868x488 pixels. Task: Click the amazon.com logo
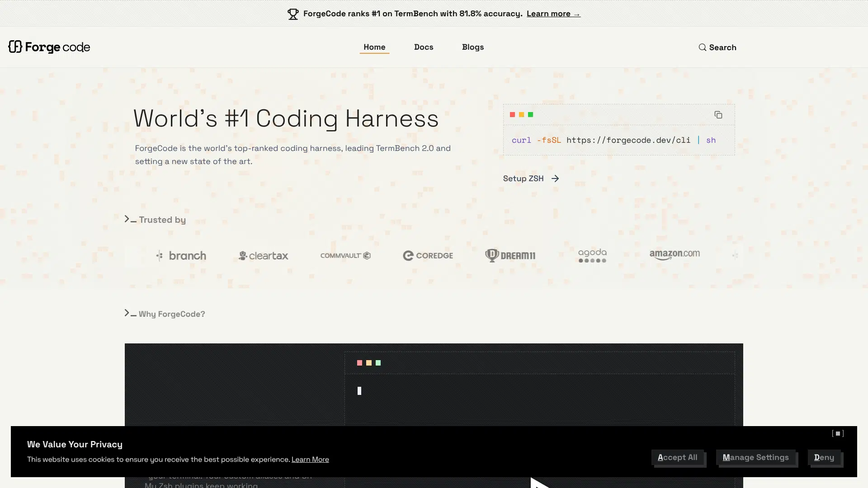point(675,255)
